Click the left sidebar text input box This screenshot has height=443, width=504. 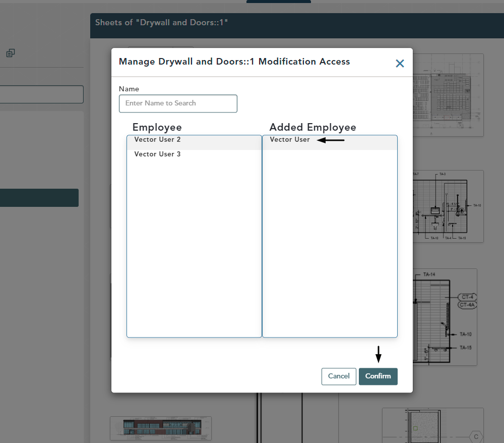coord(41,94)
